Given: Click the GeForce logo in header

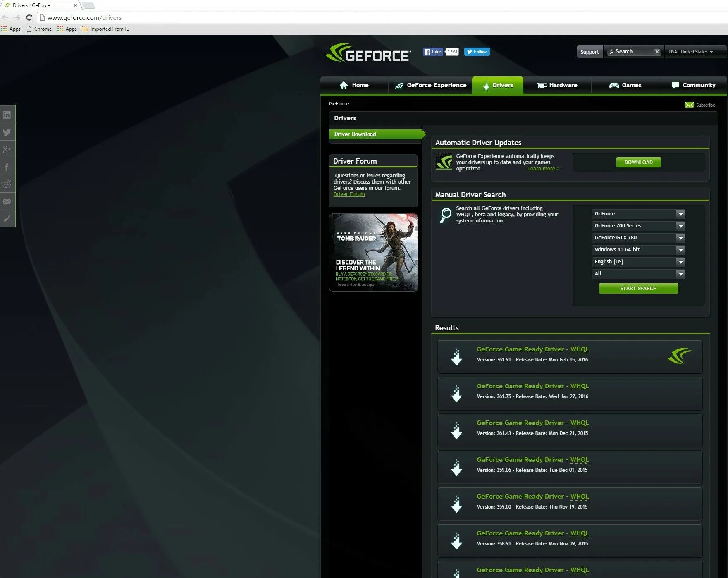Looking at the screenshot, I should (x=368, y=53).
